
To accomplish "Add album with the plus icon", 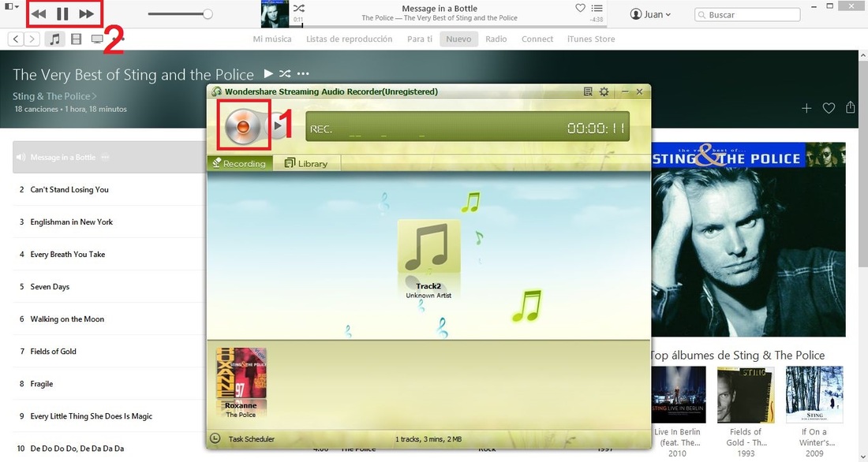I will click(x=806, y=109).
